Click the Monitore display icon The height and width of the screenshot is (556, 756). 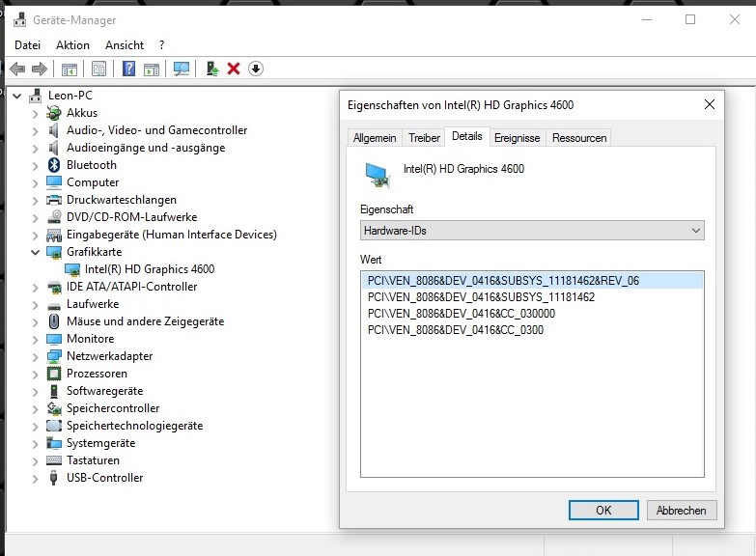[x=54, y=339]
